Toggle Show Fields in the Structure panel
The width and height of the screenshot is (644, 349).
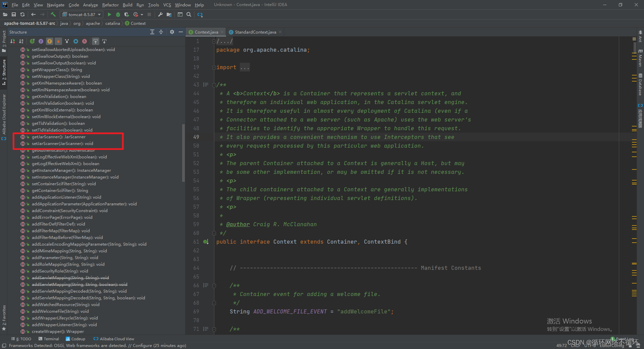[49, 41]
